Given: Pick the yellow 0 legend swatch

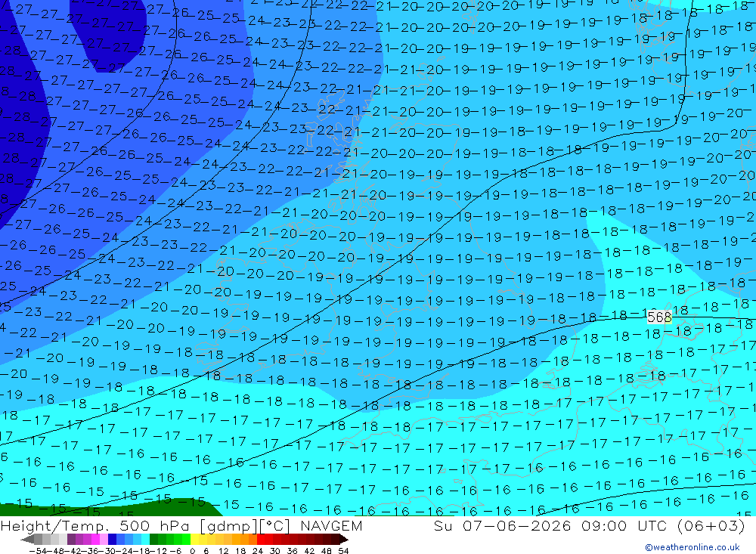Looking at the screenshot, I should [195, 540].
